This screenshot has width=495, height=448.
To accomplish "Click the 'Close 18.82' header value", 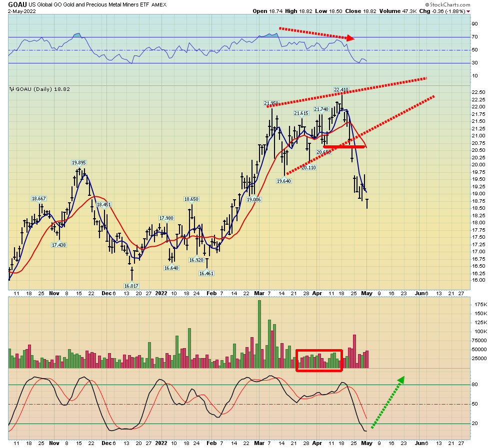I will point(361,11).
